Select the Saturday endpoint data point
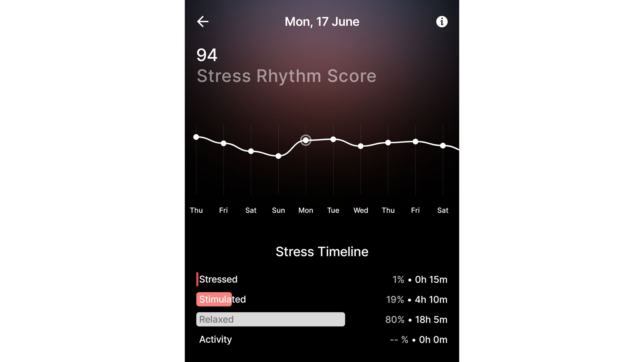The image size is (644, 362). 442,145
